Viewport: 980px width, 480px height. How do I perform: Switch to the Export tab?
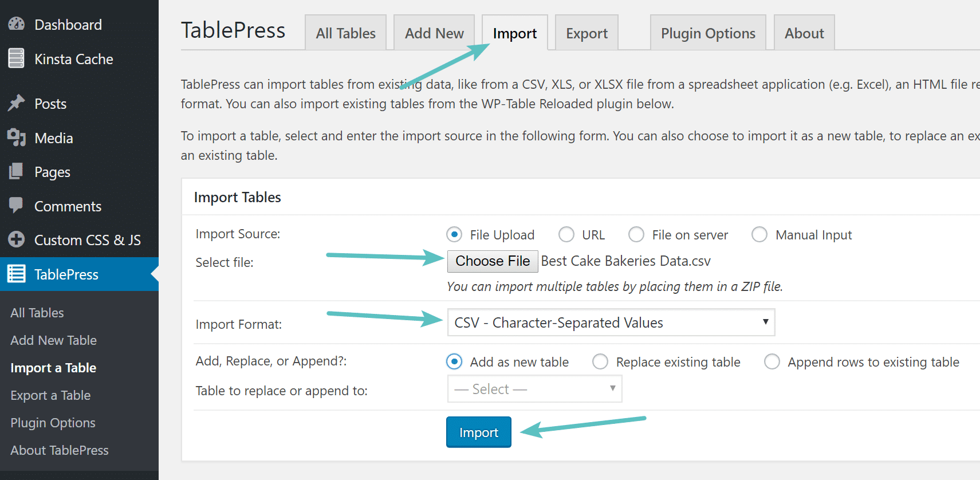pyautogui.click(x=586, y=33)
